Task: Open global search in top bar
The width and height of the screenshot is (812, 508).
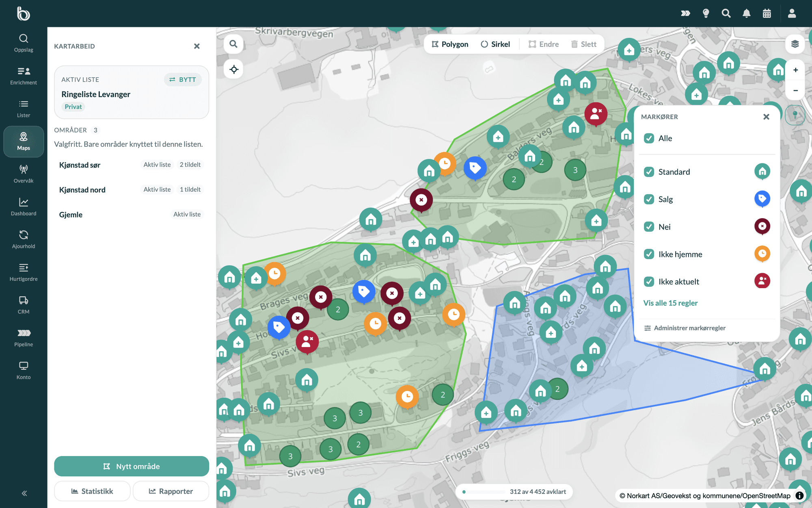Action: pyautogui.click(x=726, y=13)
